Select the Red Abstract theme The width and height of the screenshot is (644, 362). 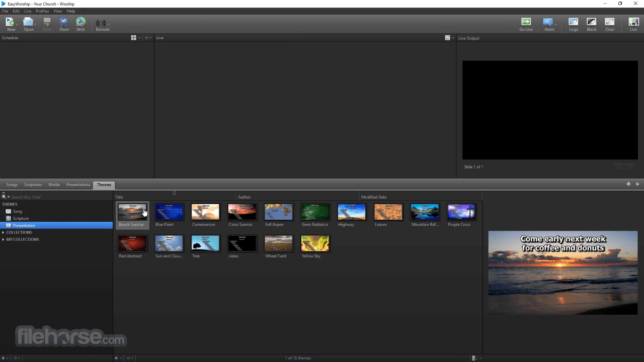coord(132,243)
